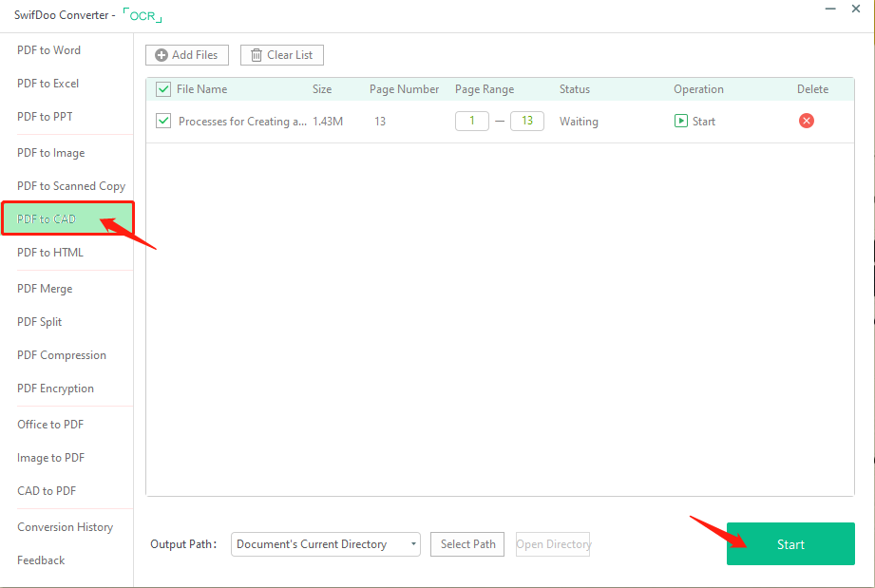Click the File Name column header

click(202, 89)
